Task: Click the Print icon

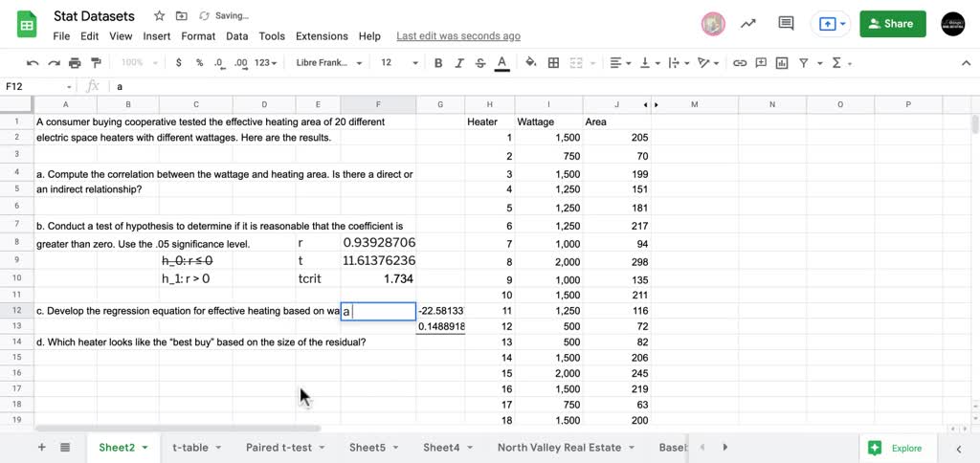Action: [75, 63]
